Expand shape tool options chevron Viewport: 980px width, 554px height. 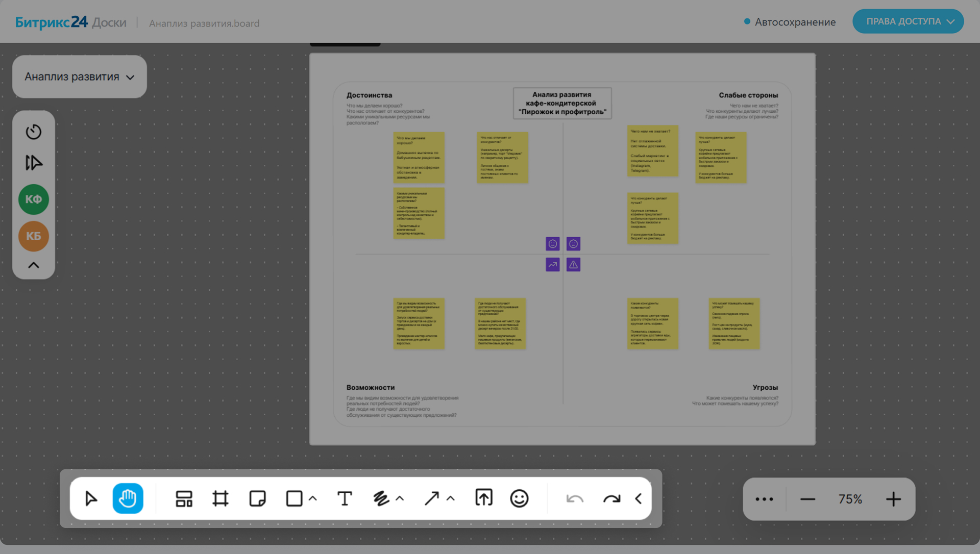coord(313,498)
